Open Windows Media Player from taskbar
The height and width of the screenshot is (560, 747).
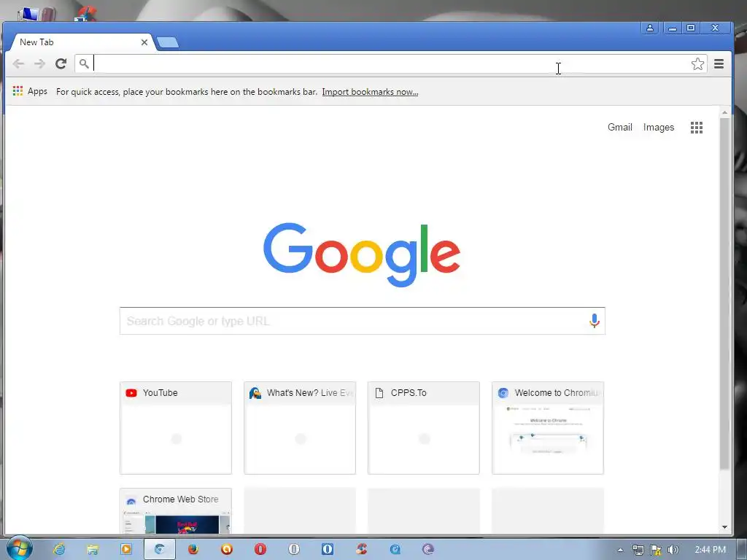pos(125,549)
